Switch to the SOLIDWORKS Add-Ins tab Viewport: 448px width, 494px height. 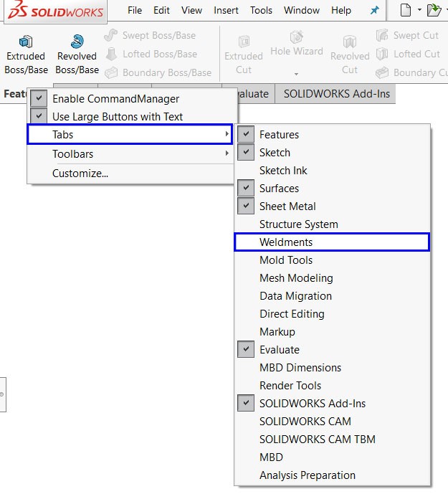click(336, 94)
